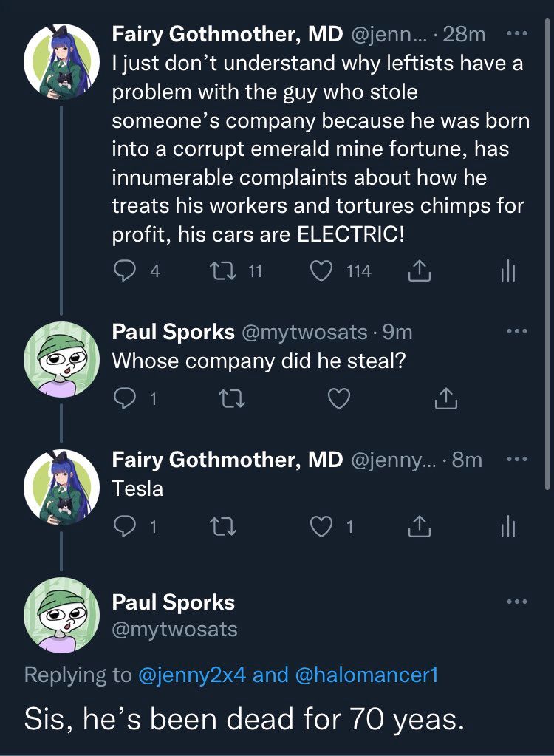Open the @halomancer1 mention link
The width and height of the screenshot is (554, 756).
tap(366, 675)
